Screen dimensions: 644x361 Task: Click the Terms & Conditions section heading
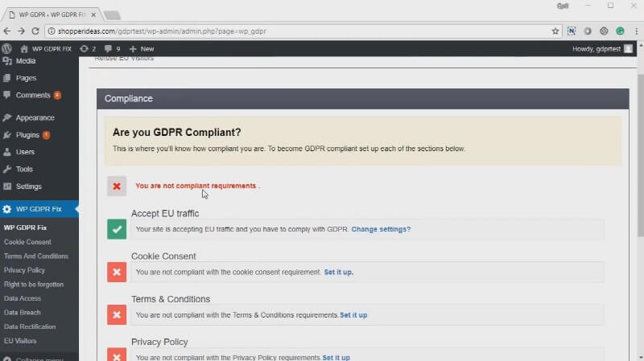171,299
